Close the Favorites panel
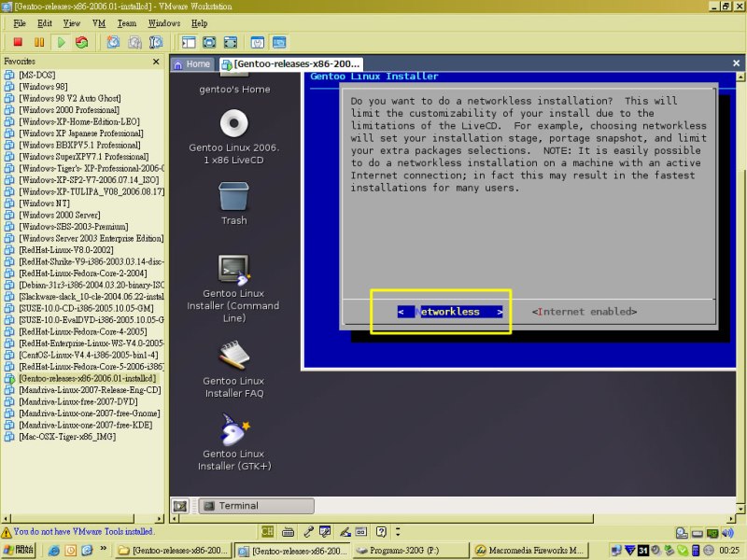The width and height of the screenshot is (747, 560). [x=156, y=62]
